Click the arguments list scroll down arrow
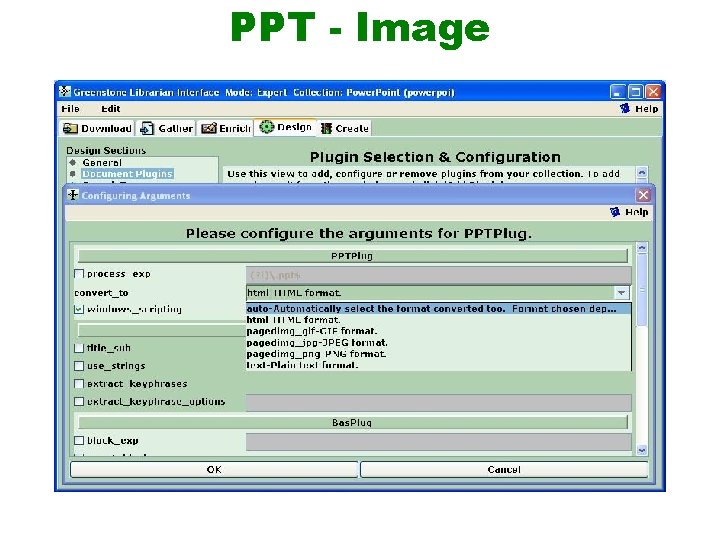The width and height of the screenshot is (720, 540). pyautogui.click(x=642, y=450)
